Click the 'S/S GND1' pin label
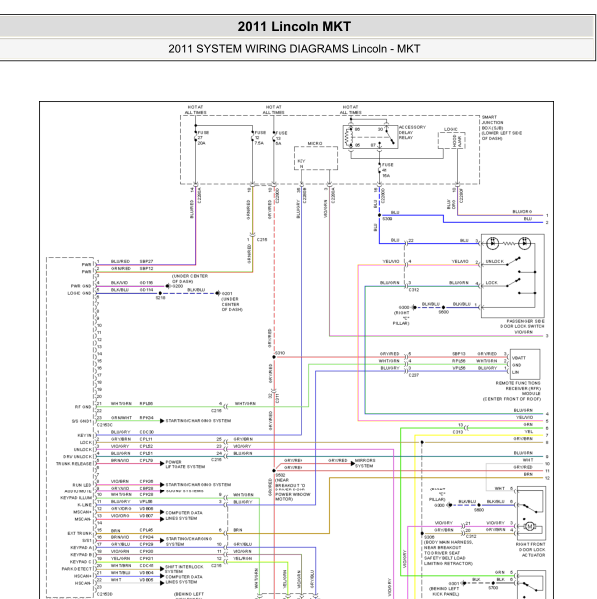Image resolution: width=597 pixels, height=599 pixels. coord(81,421)
